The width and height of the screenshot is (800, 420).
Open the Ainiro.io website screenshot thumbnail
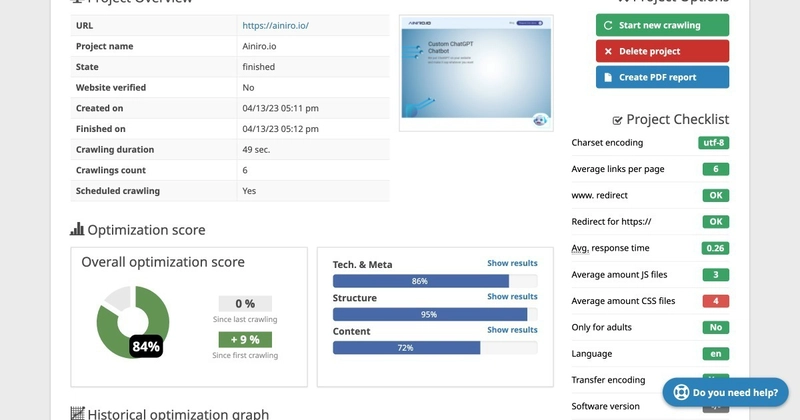[x=475, y=72]
